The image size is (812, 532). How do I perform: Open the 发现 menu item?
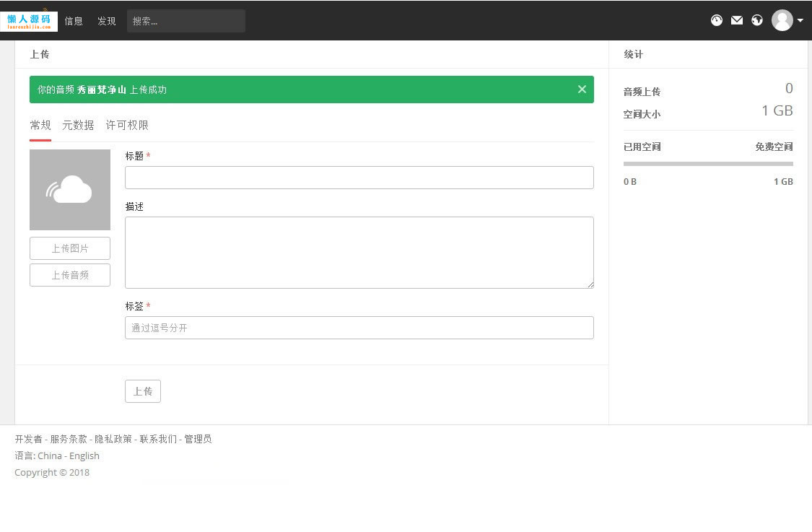click(106, 21)
